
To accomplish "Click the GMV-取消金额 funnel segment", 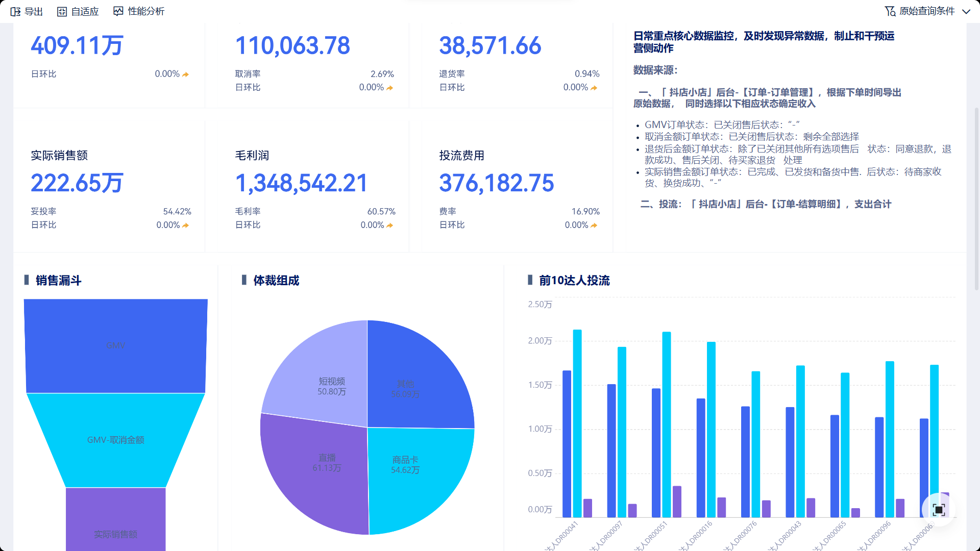I will (x=116, y=440).
